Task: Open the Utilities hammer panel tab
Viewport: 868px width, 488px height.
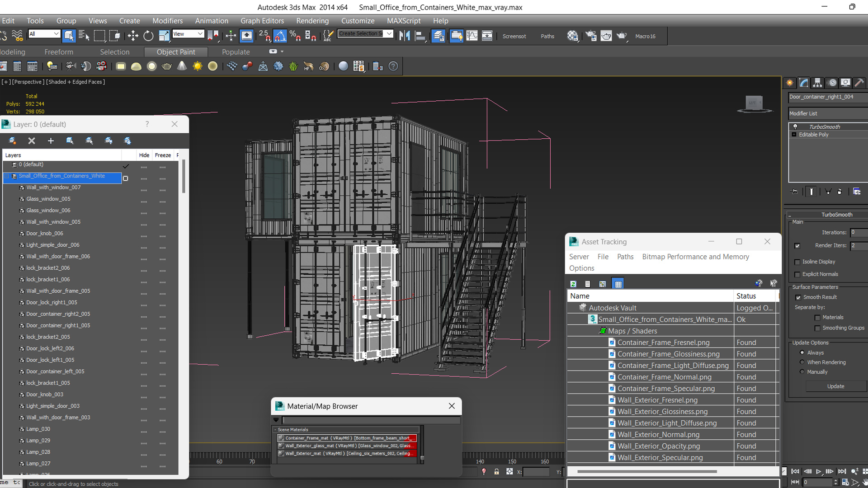Action: tap(859, 83)
